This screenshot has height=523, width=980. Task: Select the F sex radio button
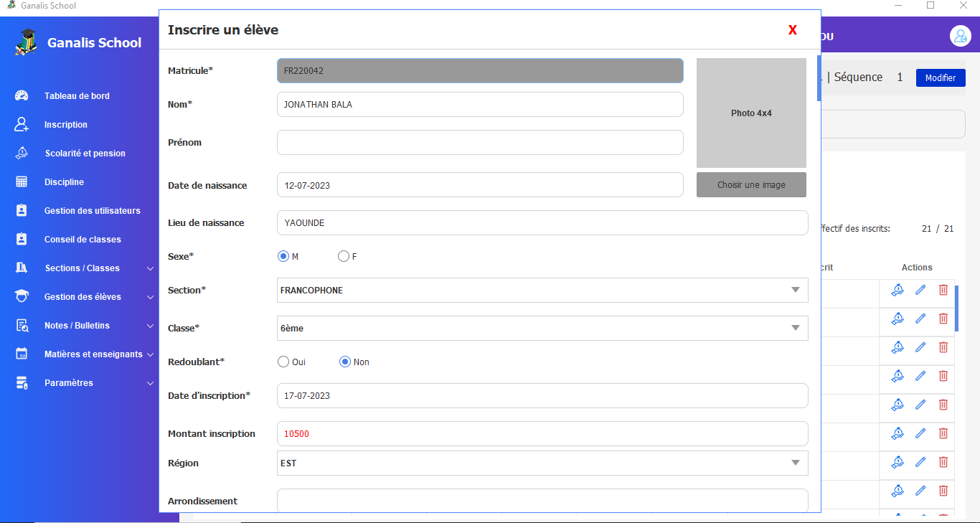point(343,256)
